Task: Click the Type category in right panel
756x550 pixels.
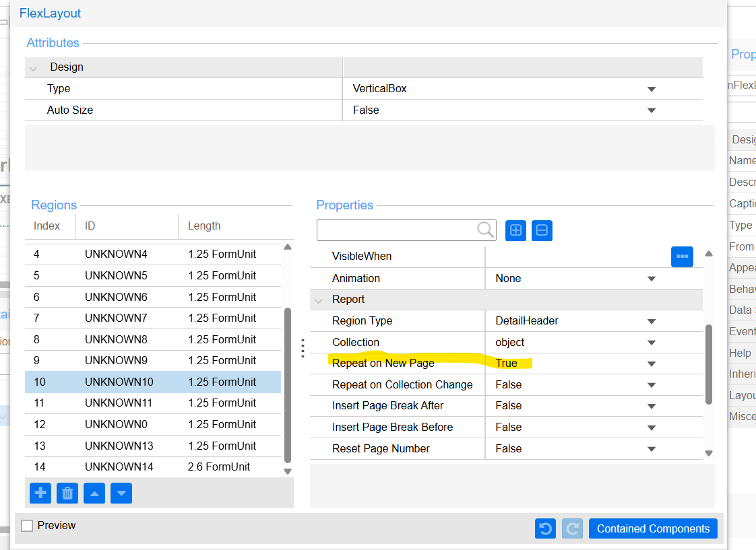Action: coord(740,225)
